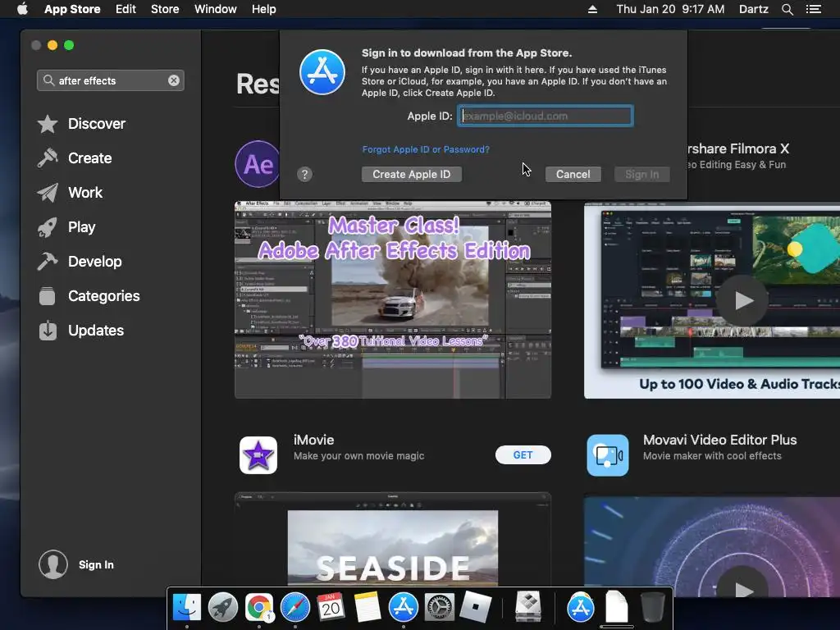Open the iMovie app icon
Screen dimensions: 840x630
(x=258, y=454)
